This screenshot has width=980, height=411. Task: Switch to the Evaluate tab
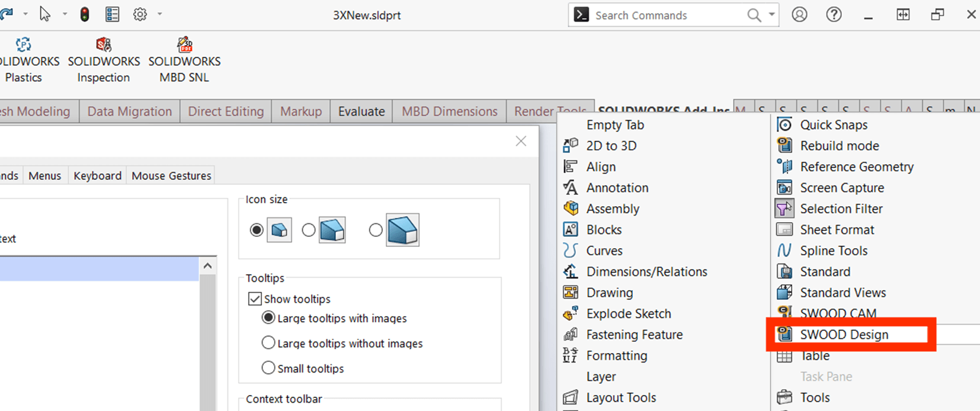pyautogui.click(x=361, y=111)
